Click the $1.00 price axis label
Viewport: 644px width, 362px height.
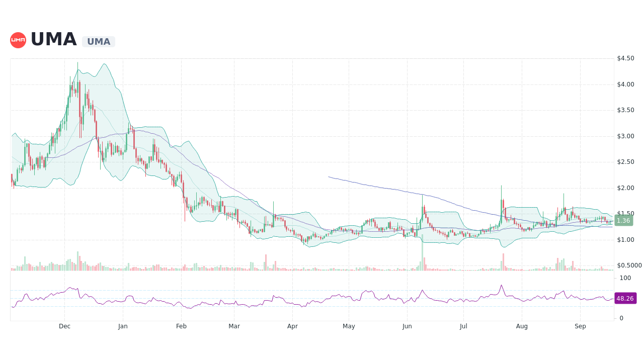(624, 239)
